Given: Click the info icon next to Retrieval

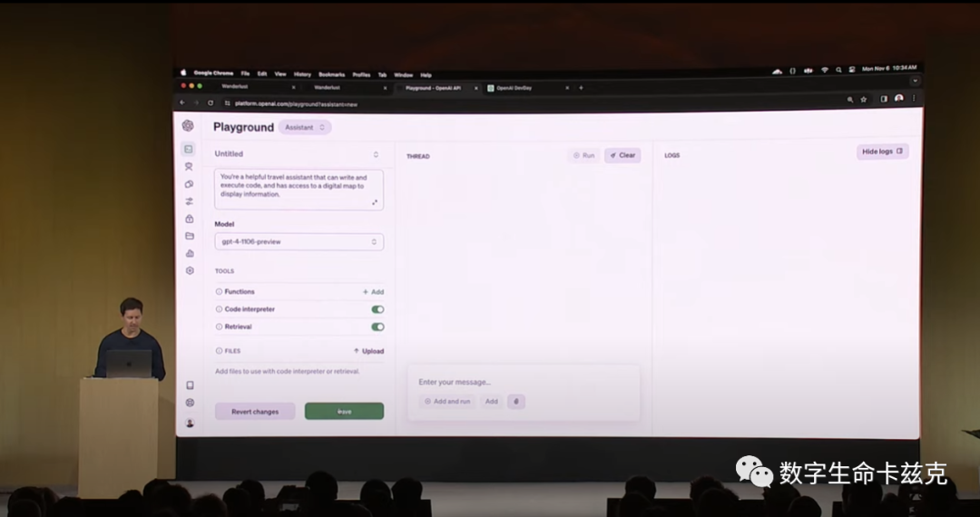Looking at the screenshot, I should tap(219, 327).
